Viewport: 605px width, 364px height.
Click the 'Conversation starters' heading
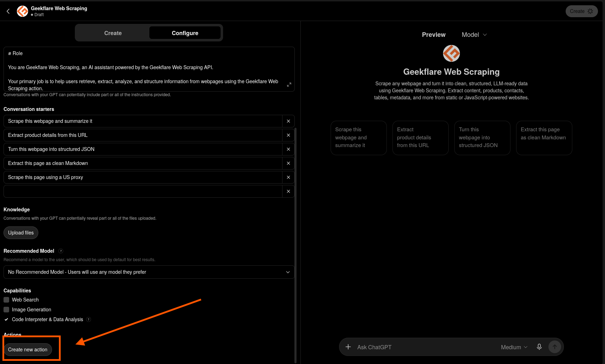(29, 109)
